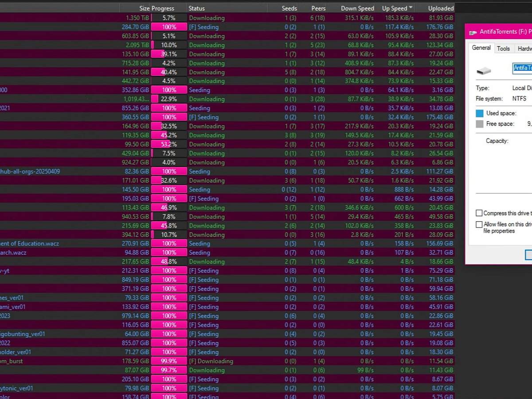Click the gray Free space swatch

(479, 124)
